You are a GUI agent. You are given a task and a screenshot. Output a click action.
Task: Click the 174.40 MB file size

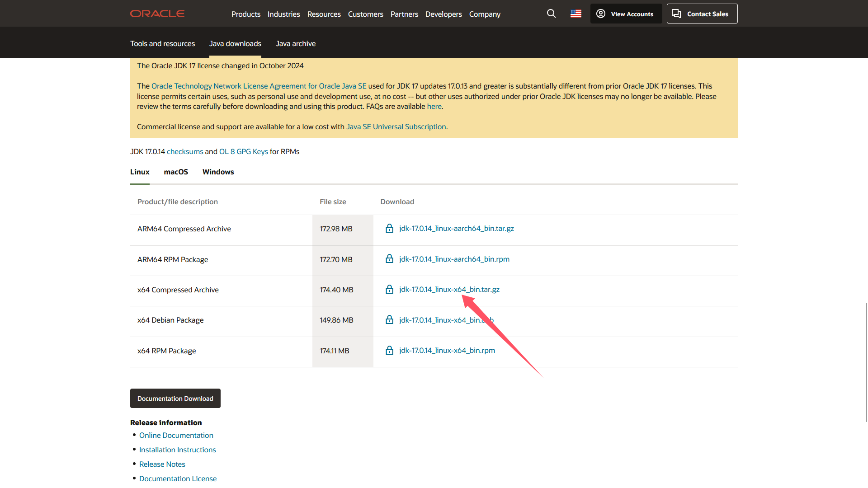click(x=336, y=290)
